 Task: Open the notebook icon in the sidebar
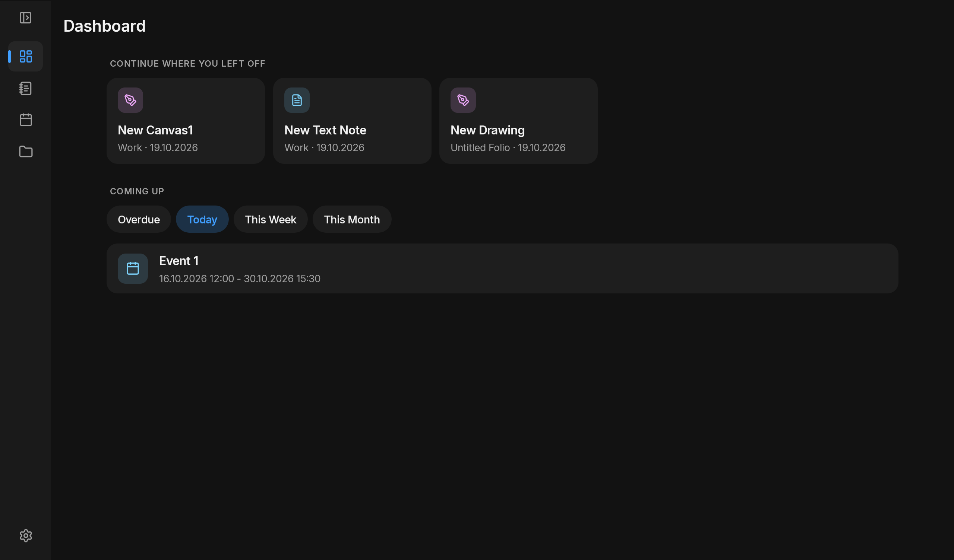[x=25, y=89]
